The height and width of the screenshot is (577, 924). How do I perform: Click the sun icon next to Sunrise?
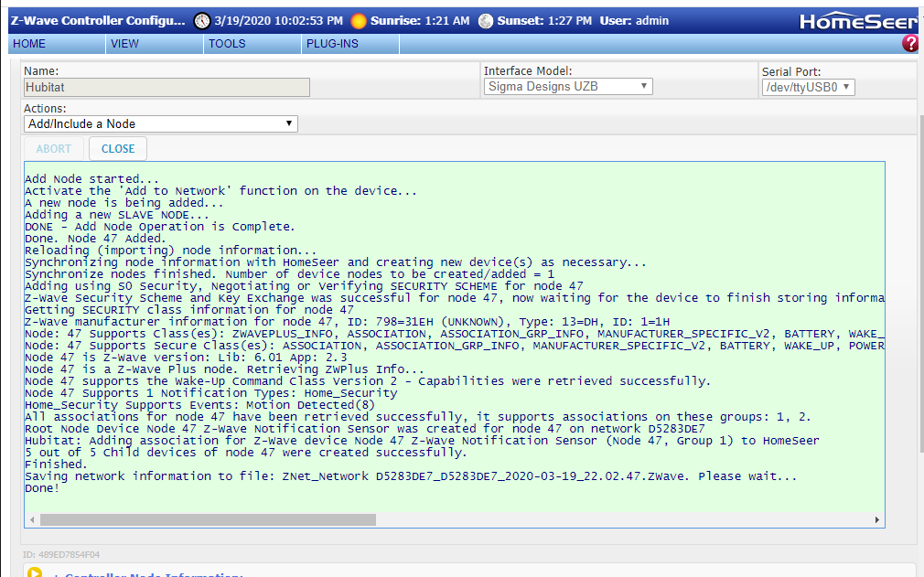click(x=359, y=21)
